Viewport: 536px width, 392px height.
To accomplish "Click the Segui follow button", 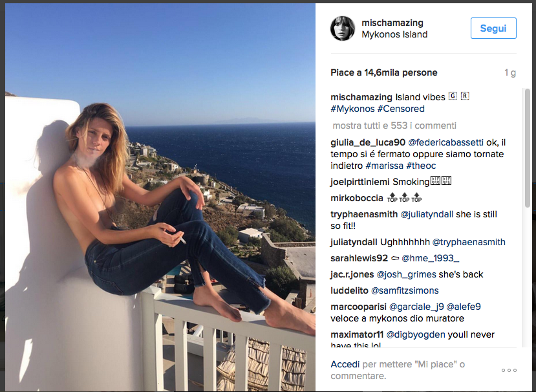I will pos(493,28).
